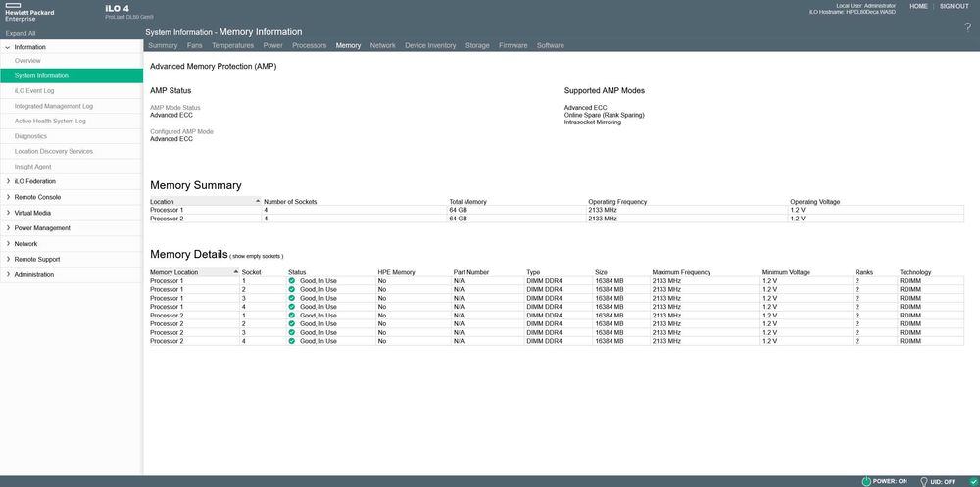Image resolution: width=980 pixels, height=487 pixels.
Task: Click SIGN OUT link
Action: (x=955, y=6)
